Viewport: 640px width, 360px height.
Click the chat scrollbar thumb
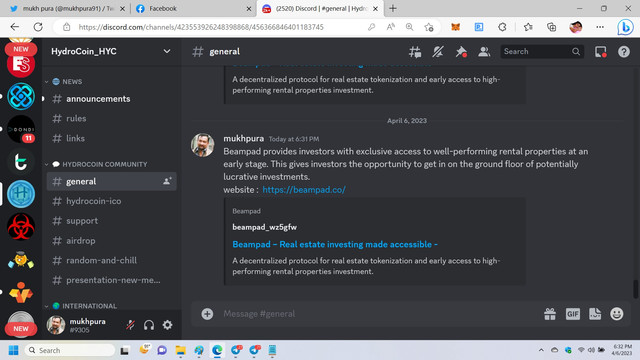point(635,289)
